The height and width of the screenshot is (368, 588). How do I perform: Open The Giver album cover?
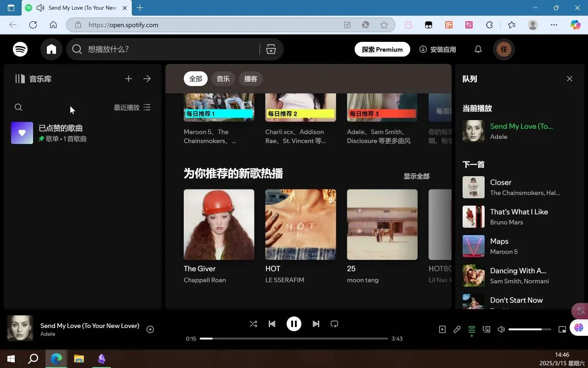tap(219, 224)
